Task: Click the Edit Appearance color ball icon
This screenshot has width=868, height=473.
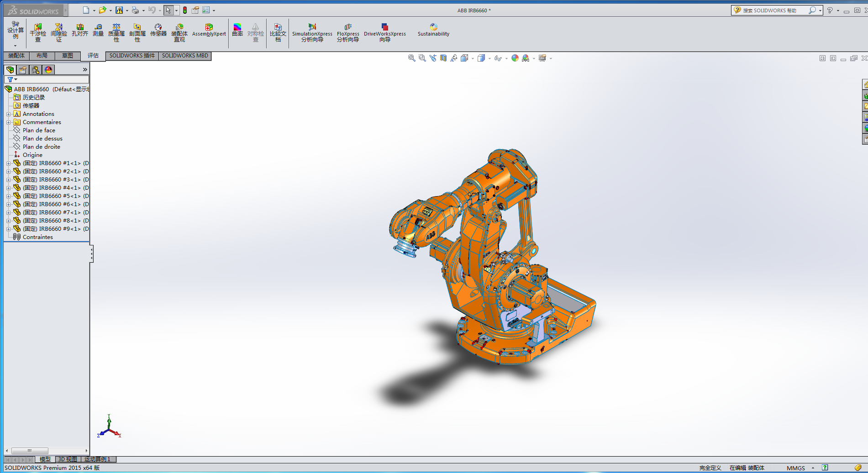Action: (x=515, y=58)
